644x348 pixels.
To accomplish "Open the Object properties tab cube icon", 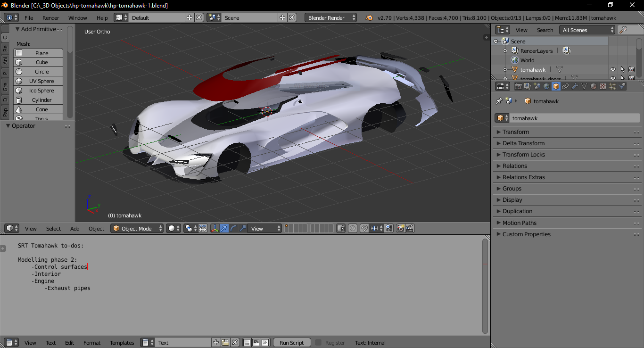I will pyautogui.click(x=556, y=86).
